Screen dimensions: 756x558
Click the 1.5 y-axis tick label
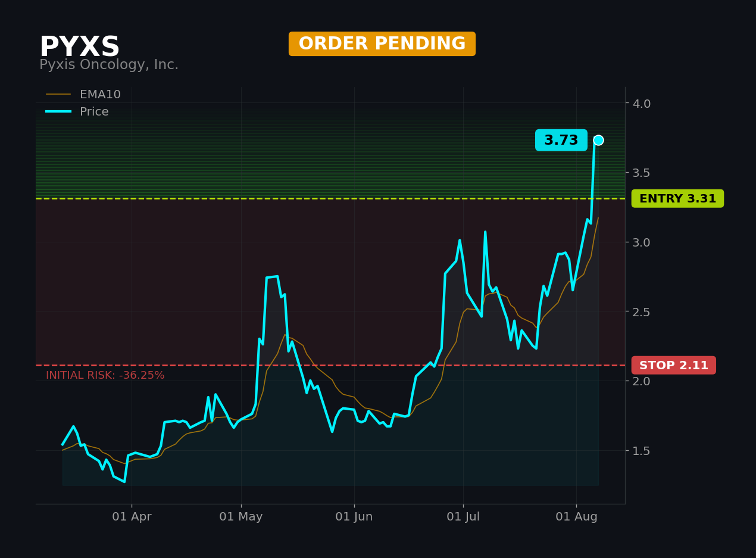pyautogui.click(x=642, y=451)
